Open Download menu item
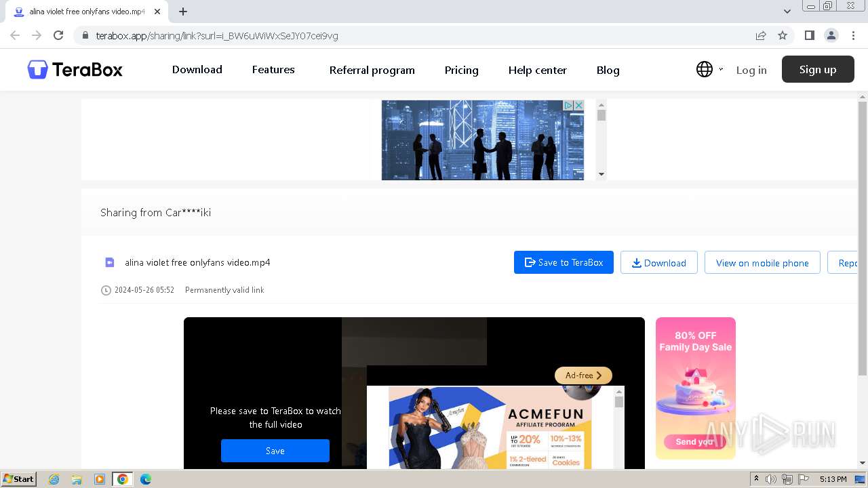Screen dimensions: 868x488 point(197,69)
